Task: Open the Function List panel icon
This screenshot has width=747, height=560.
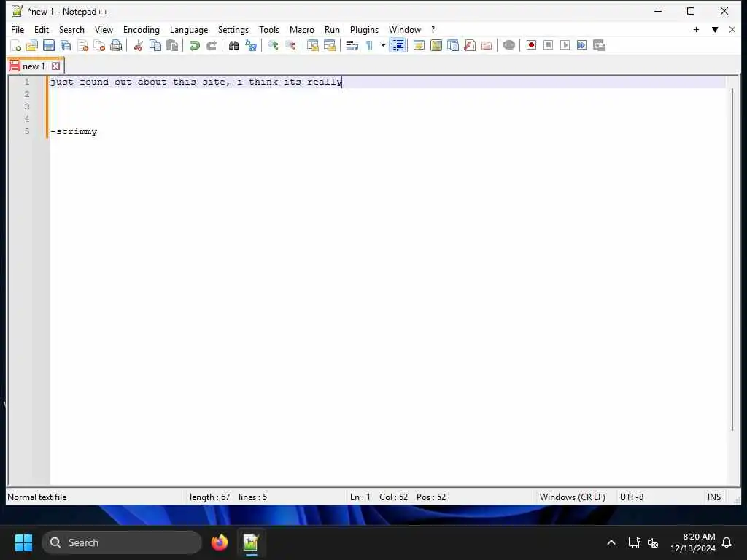Action: click(470, 46)
